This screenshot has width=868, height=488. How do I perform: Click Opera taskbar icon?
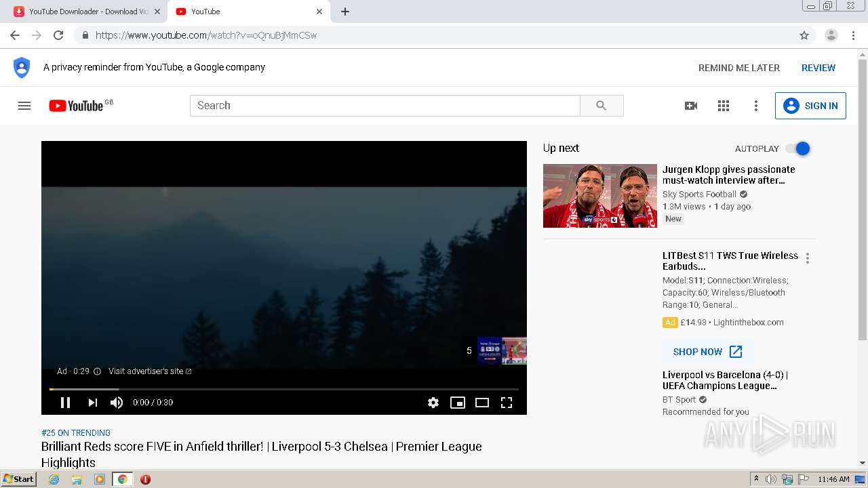[x=145, y=479]
